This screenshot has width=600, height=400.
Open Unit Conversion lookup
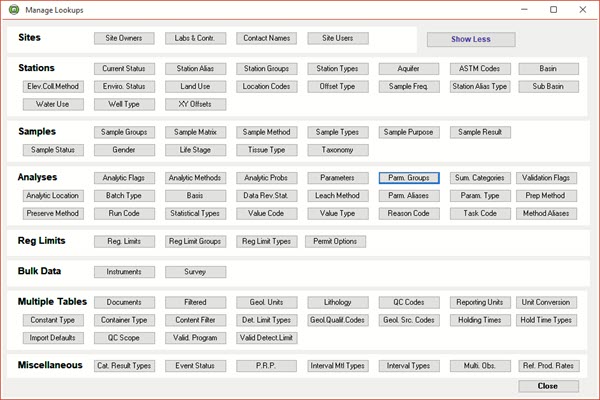point(546,302)
